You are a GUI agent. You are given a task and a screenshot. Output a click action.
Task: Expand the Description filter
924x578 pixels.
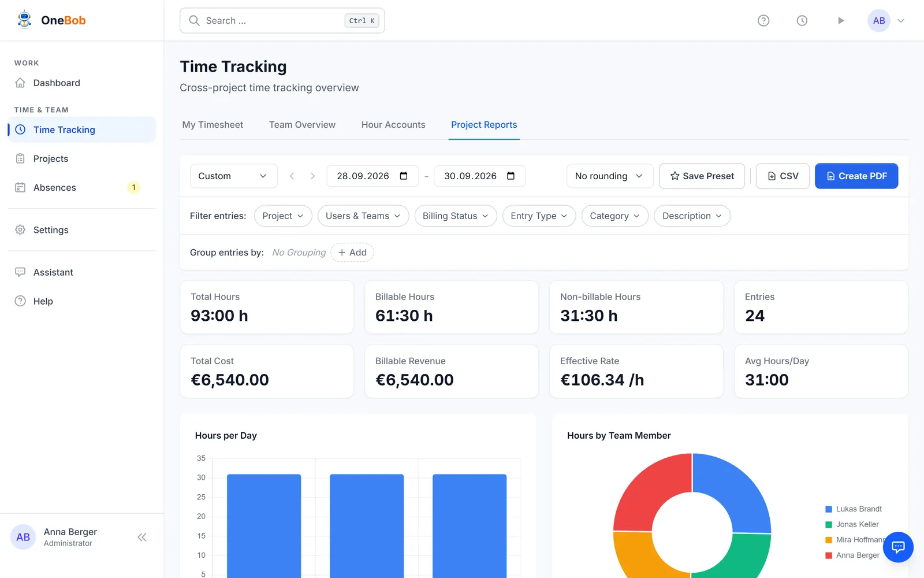(x=692, y=216)
